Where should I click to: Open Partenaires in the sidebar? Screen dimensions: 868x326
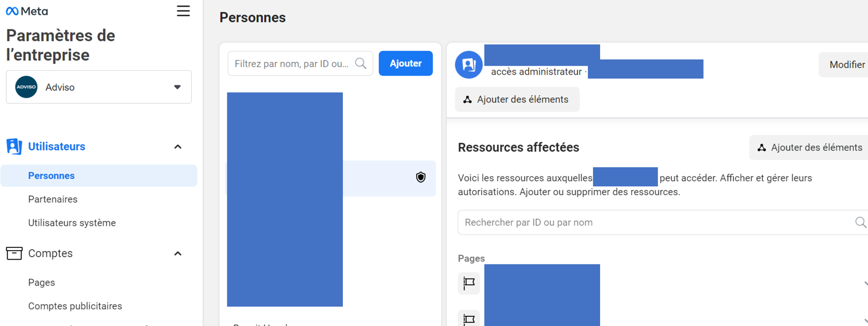pyautogui.click(x=53, y=200)
